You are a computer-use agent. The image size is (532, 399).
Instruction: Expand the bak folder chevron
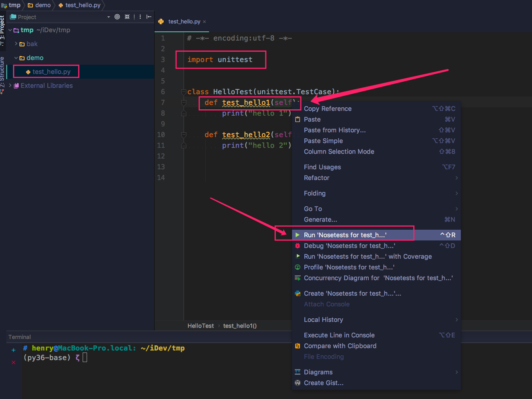coord(16,44)
